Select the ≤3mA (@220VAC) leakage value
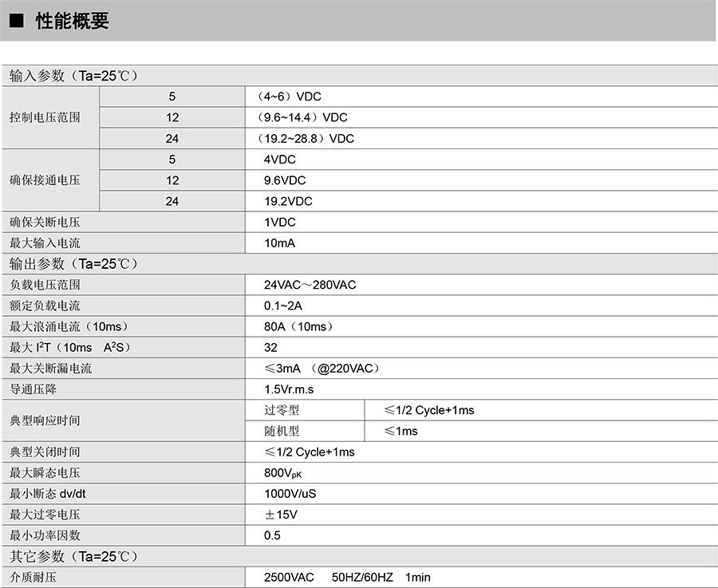 [322, 369]
